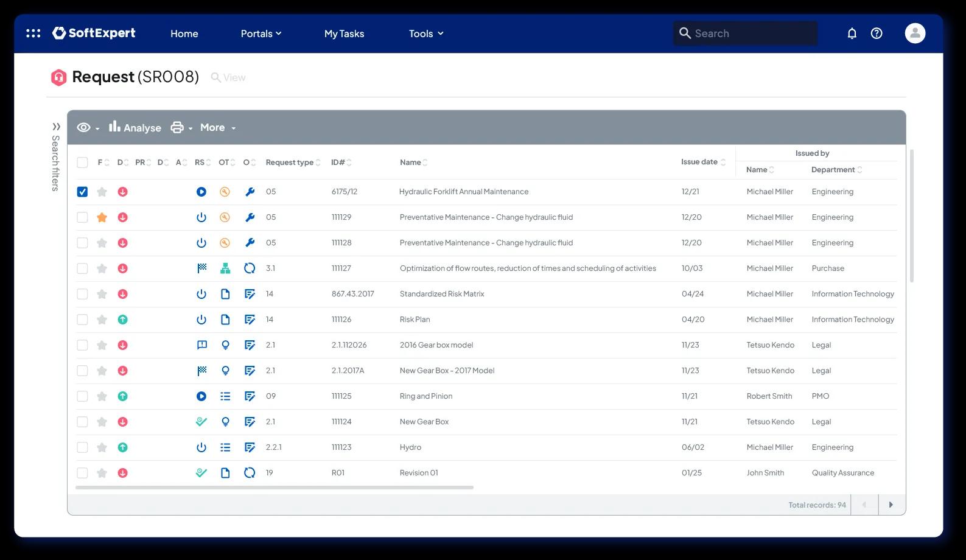Open My Tasks in the navigation bar
This screenshot has height=560, width=966.
[344, 33]
